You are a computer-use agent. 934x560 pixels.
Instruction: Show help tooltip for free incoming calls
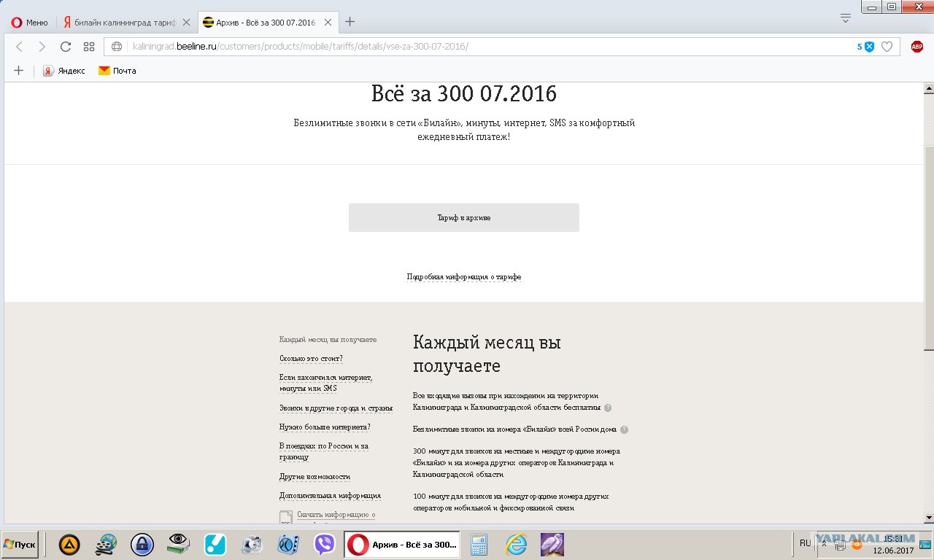click(608, 408)
